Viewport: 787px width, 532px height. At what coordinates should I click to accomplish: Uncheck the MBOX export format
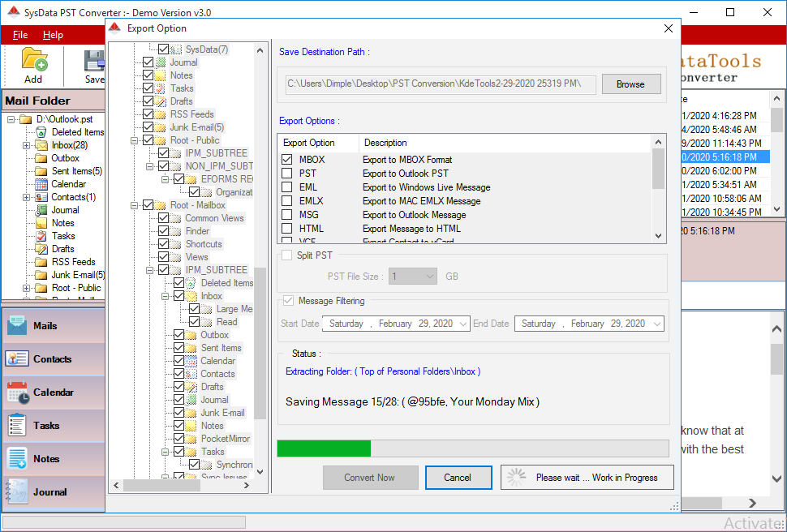pyautogui.click(x=289, y=160)
